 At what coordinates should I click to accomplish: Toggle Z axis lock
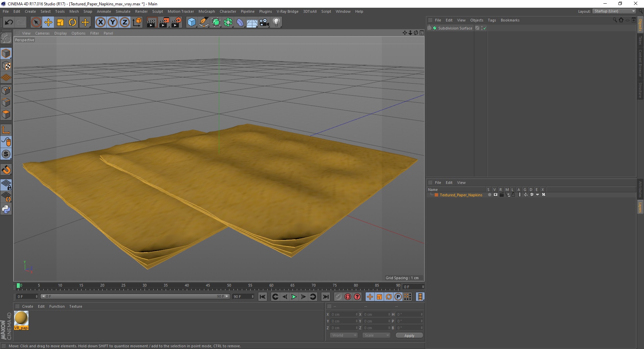pos(125,22)
